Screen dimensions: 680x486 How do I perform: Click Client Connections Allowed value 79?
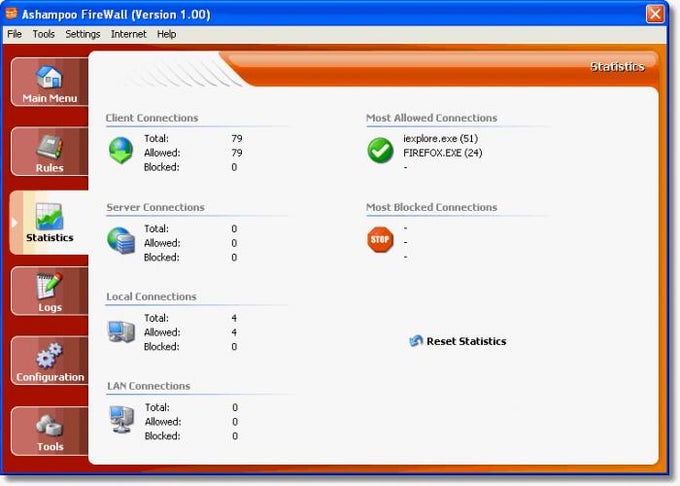tap(237, 153)
